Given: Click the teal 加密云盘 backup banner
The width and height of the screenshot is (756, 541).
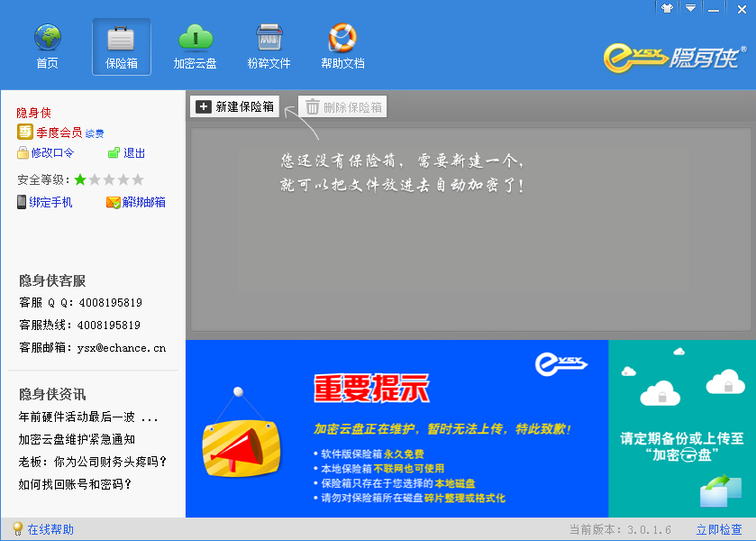Looking at the screenshot, I should pos(682,428).
